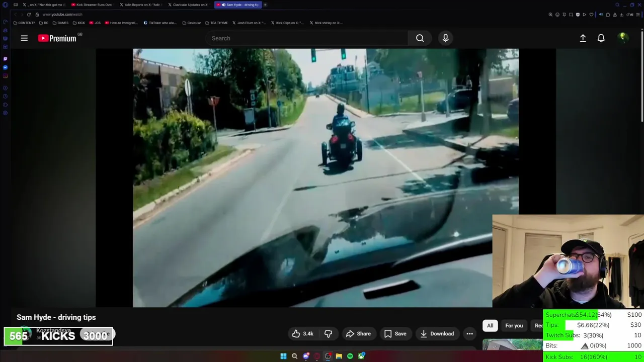Open the extensions cube icon
The height and width of the screenshot is (362, 644).
[608, 15]
